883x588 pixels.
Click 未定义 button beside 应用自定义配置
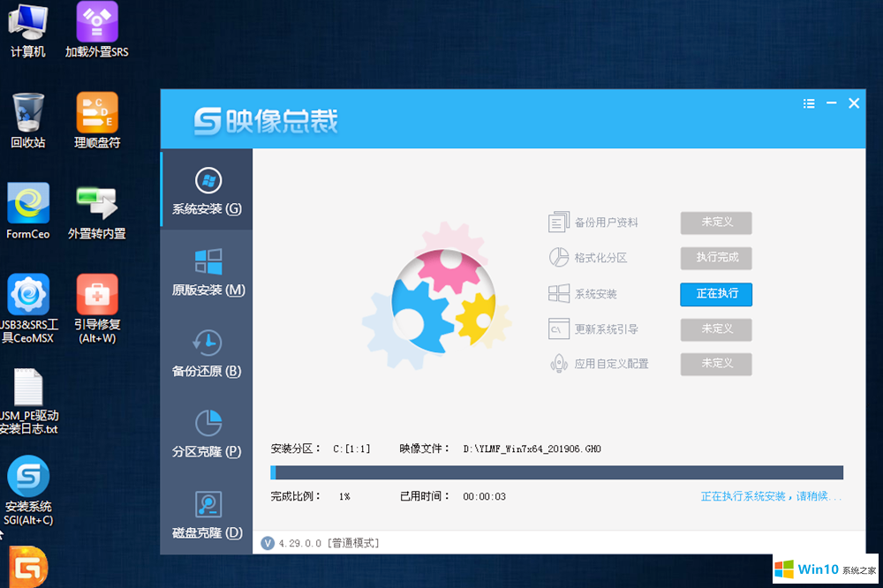tap(716, 364)
